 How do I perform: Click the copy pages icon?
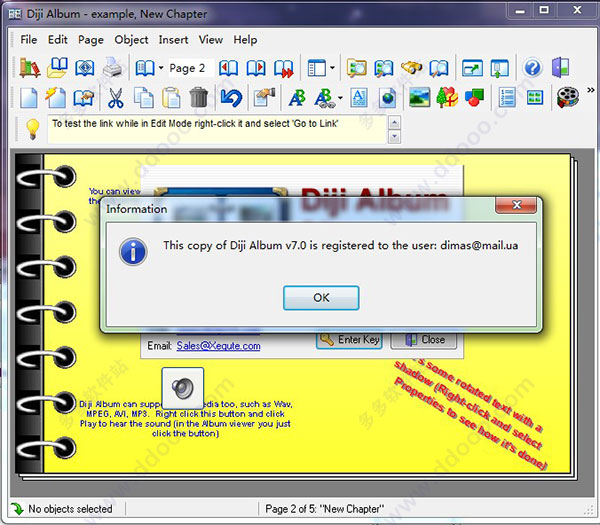click(x=143, y=98)
